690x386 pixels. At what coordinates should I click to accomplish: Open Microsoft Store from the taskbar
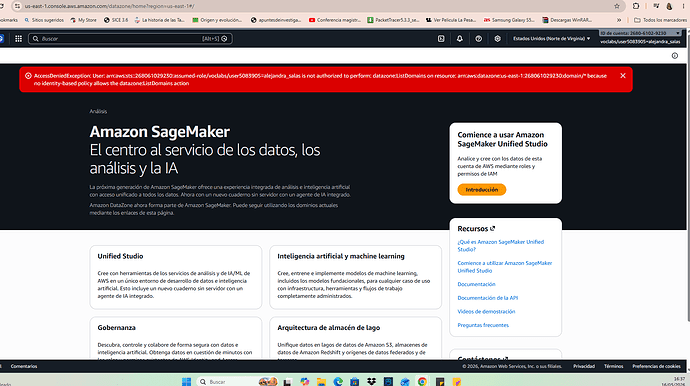[355, 382]
